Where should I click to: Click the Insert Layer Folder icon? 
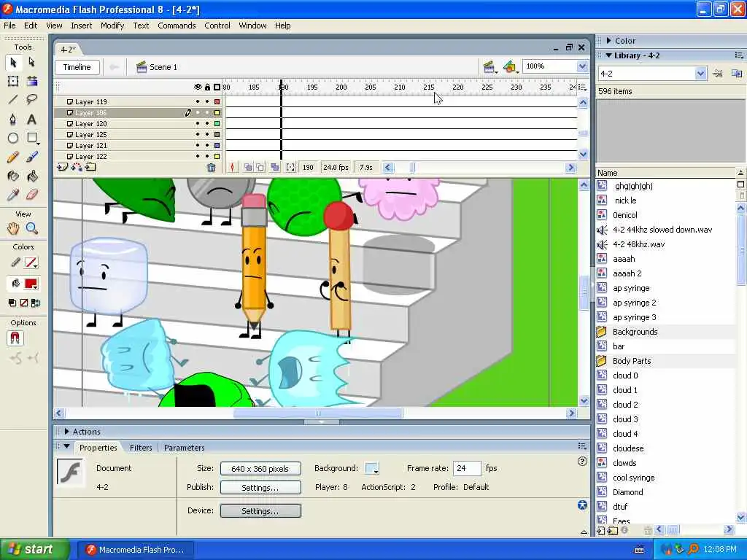click(90, 167)
